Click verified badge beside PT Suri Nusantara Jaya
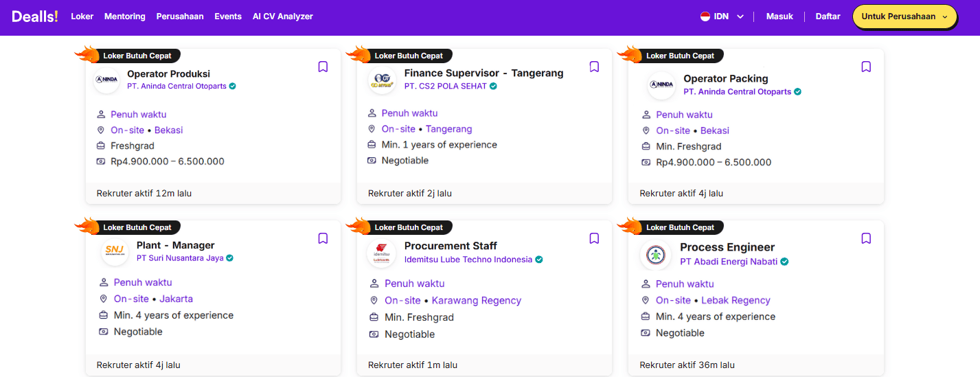 point(230,258)
